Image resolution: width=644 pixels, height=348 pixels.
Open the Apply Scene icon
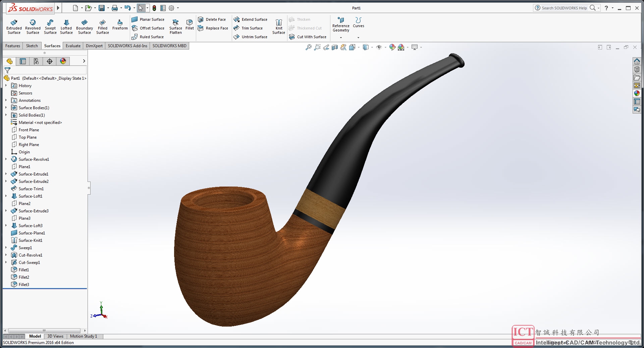click(x=401, y=48)
